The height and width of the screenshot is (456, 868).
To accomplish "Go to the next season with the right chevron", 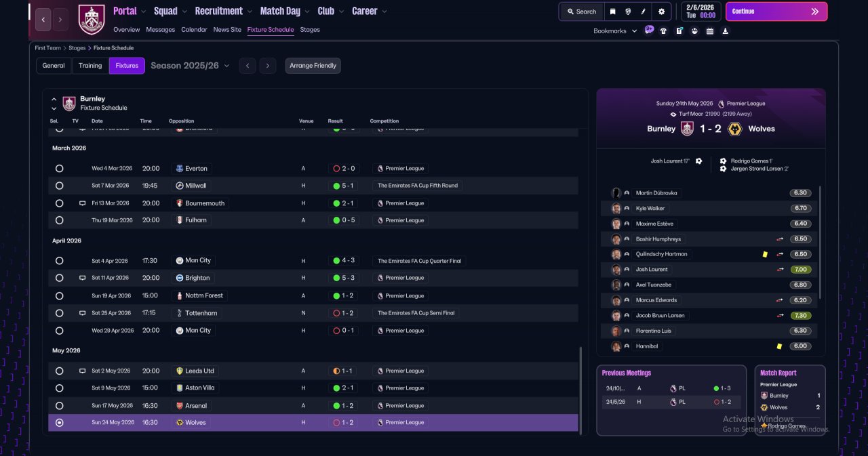I will (268, 66).
